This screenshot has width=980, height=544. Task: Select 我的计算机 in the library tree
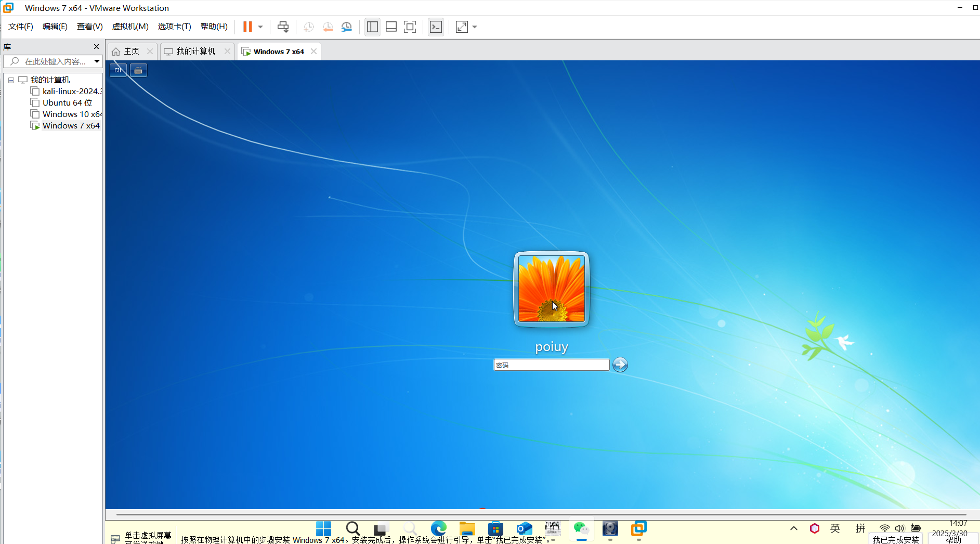[50, 80]
